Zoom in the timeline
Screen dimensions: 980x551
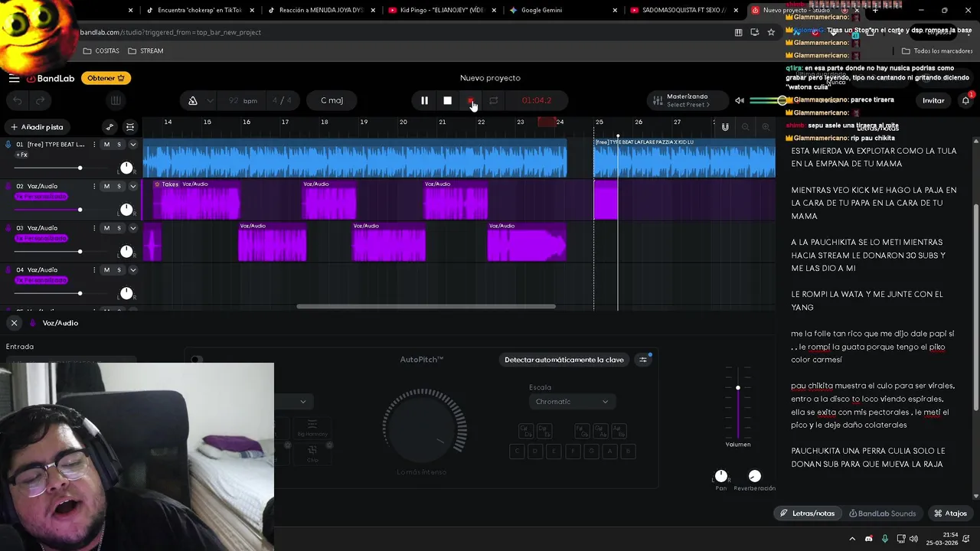point(766,127)
